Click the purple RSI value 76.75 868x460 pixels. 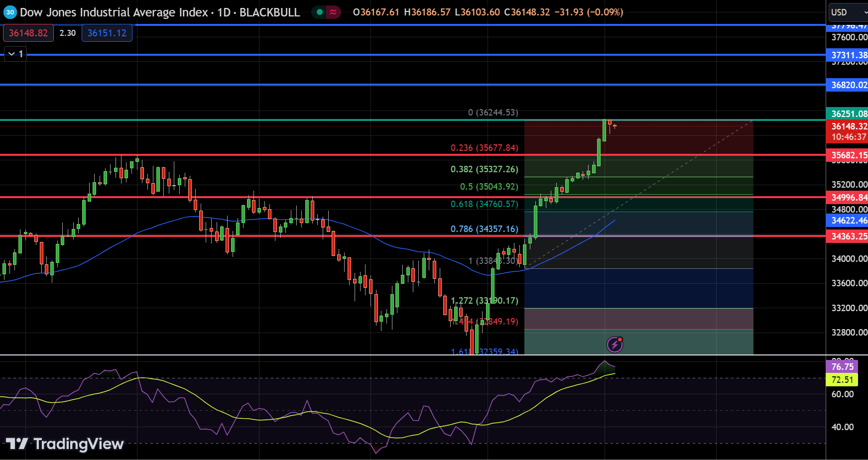coord(842,367)
